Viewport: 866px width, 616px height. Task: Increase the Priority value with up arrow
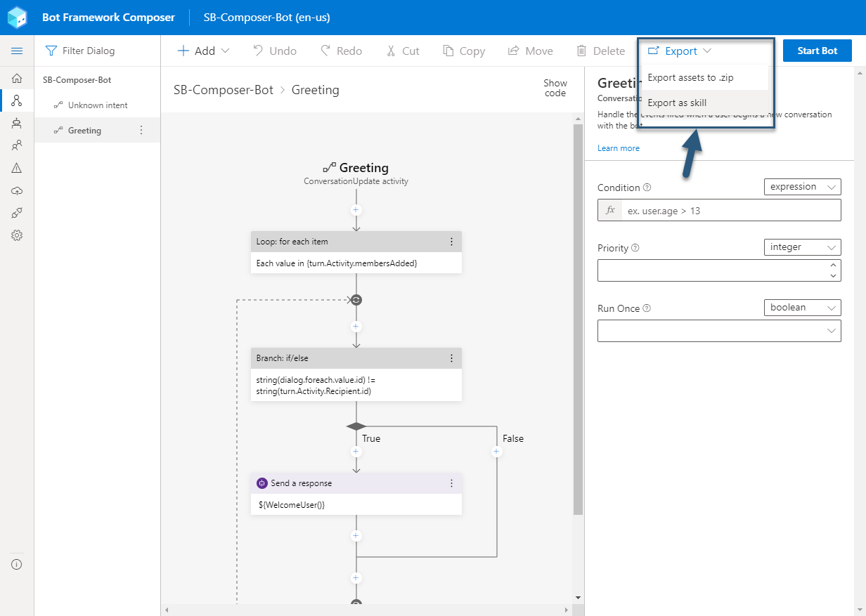(833, 265)
